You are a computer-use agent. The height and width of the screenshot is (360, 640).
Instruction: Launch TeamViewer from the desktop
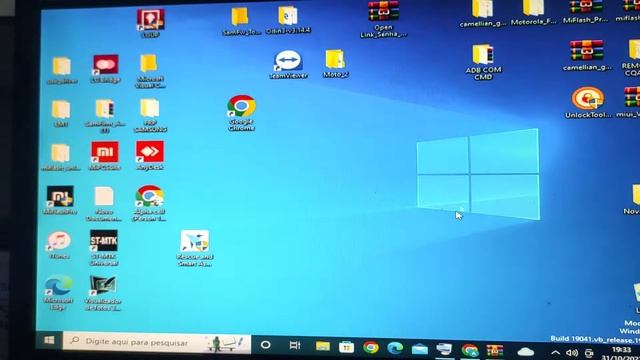pyautogui.click(x=288, y=64)
